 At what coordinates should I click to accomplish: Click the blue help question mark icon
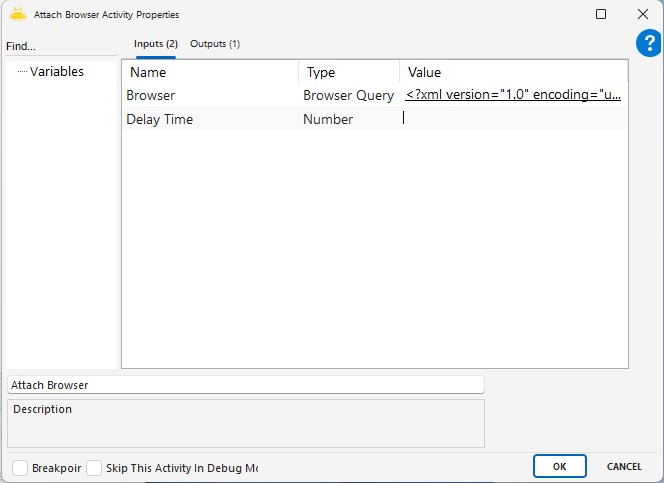648,44
